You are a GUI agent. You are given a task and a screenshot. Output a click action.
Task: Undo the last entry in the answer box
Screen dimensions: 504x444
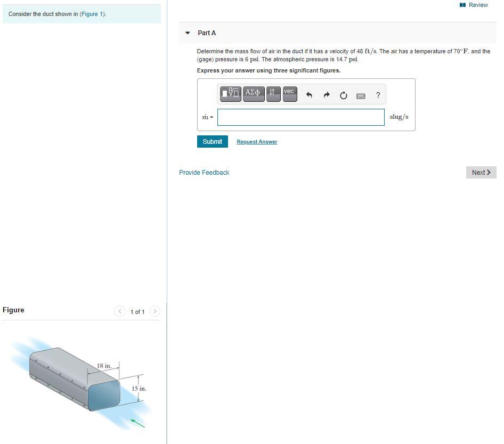coord(309,95)
